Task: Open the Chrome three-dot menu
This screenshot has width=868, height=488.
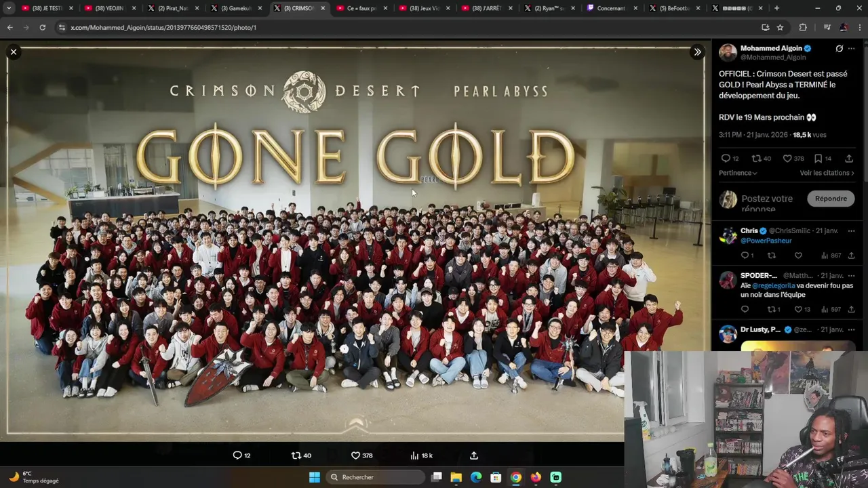Action: coord(859,27)
